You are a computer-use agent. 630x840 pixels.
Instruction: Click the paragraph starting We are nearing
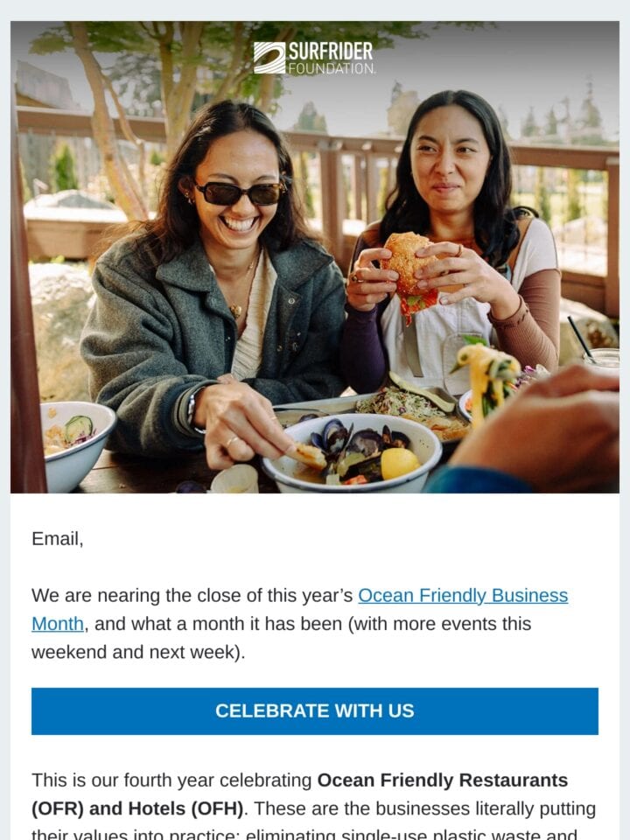pos(300,624)
